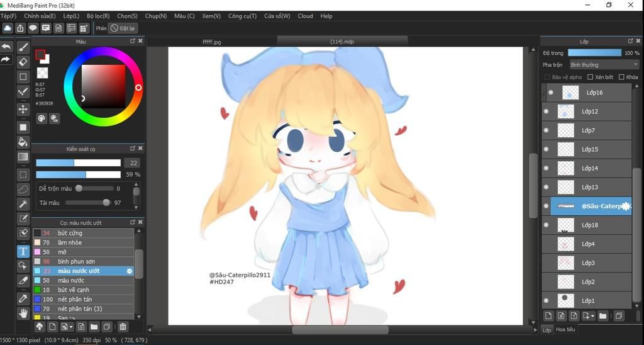Select the Select Eraser tool

coord(23,233)
